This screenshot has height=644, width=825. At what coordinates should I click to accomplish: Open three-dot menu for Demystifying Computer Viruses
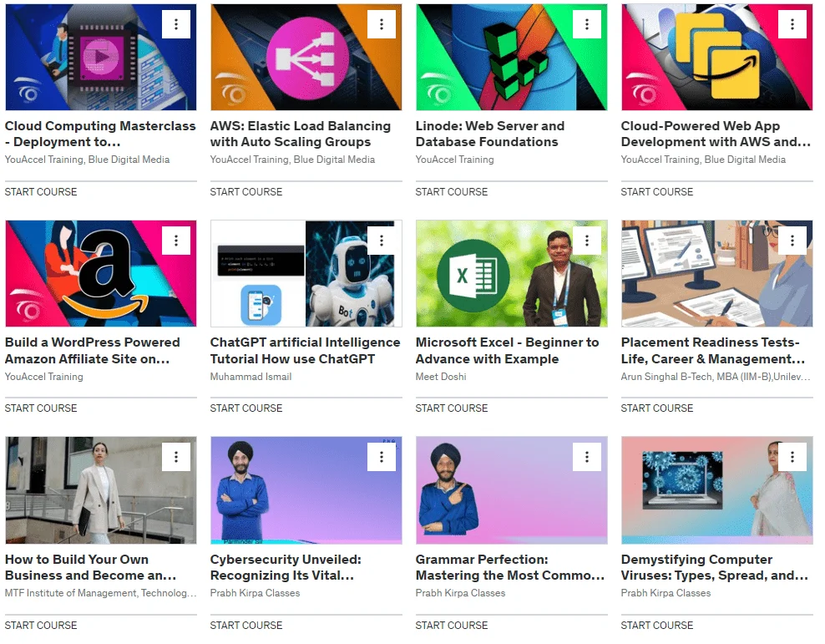pos(792,457)
